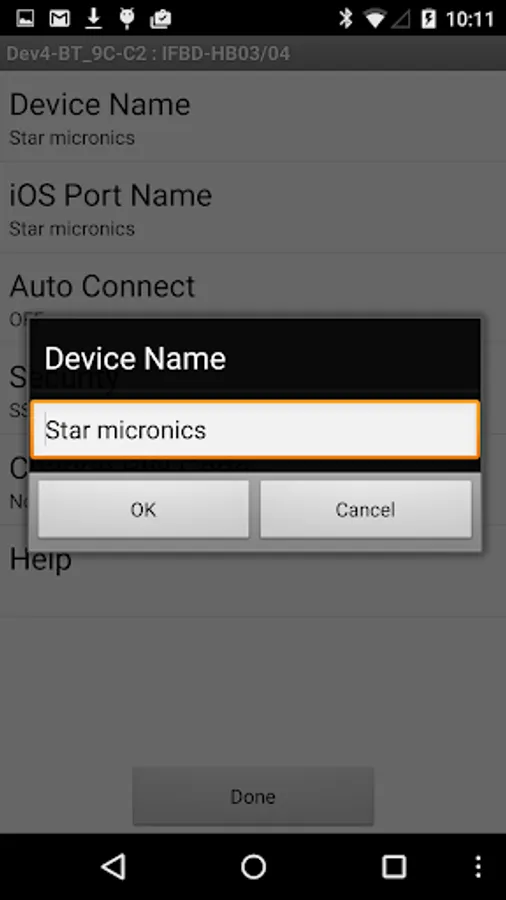
Task: Tap the Gmail notification icon
Action: coord(59,19)
